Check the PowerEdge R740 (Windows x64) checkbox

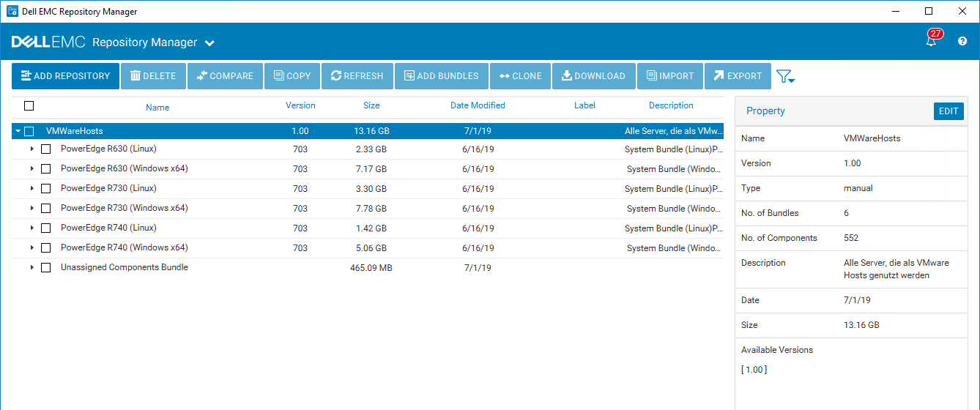click(45, 248)
